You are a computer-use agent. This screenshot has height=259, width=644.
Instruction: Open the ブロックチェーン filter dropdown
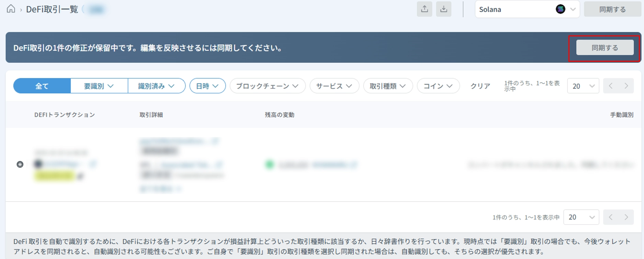268,86
